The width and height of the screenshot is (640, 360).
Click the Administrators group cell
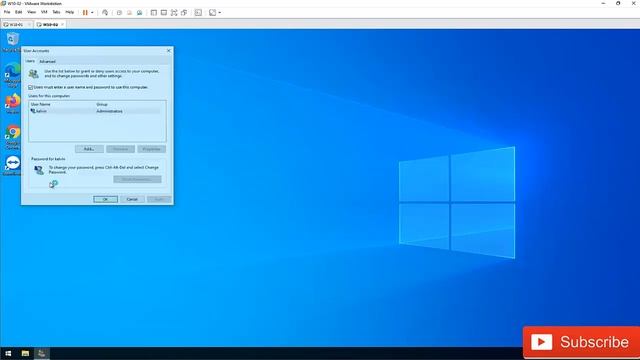(109, 111)
